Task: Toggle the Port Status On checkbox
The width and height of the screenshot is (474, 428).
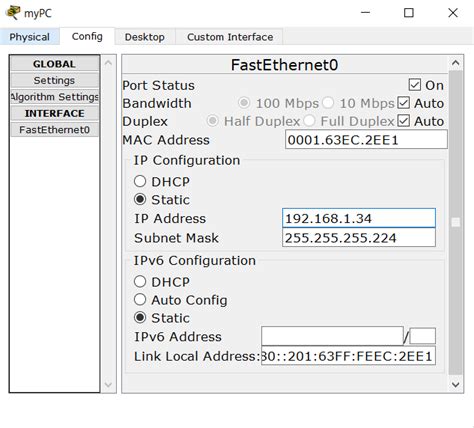Action: 414,85
